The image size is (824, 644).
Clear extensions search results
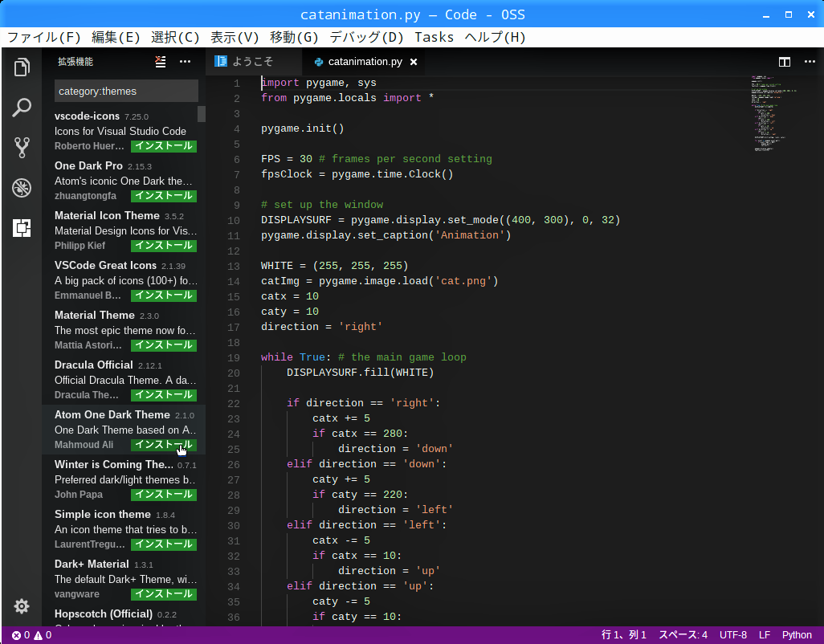coord(161,62)
